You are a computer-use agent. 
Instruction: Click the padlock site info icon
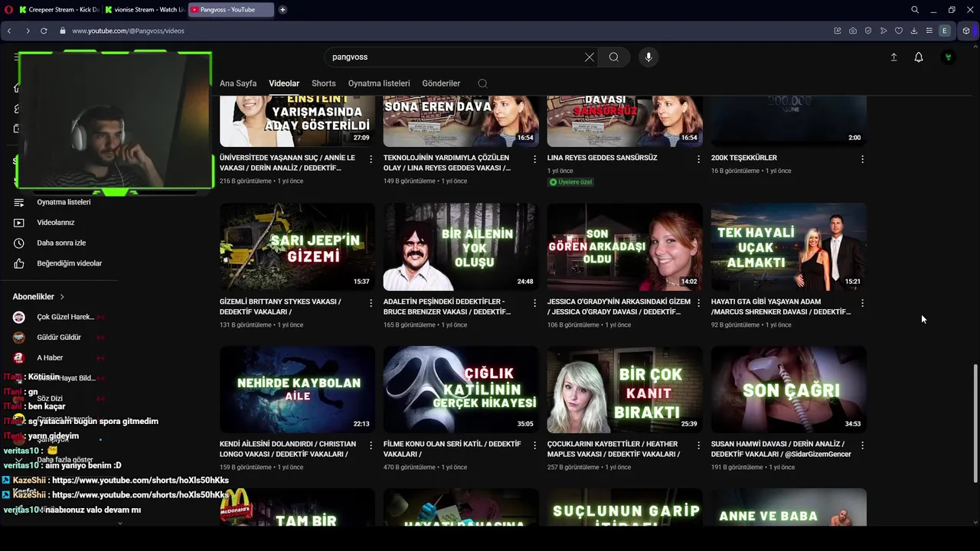61,31
